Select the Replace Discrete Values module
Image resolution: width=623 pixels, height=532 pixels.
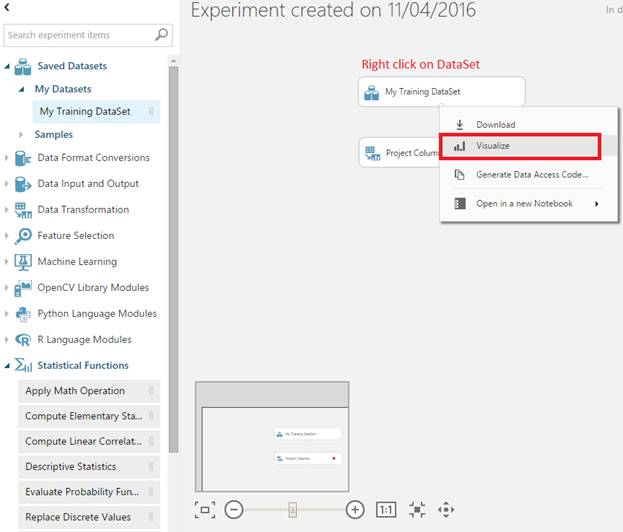click(89, 517)
